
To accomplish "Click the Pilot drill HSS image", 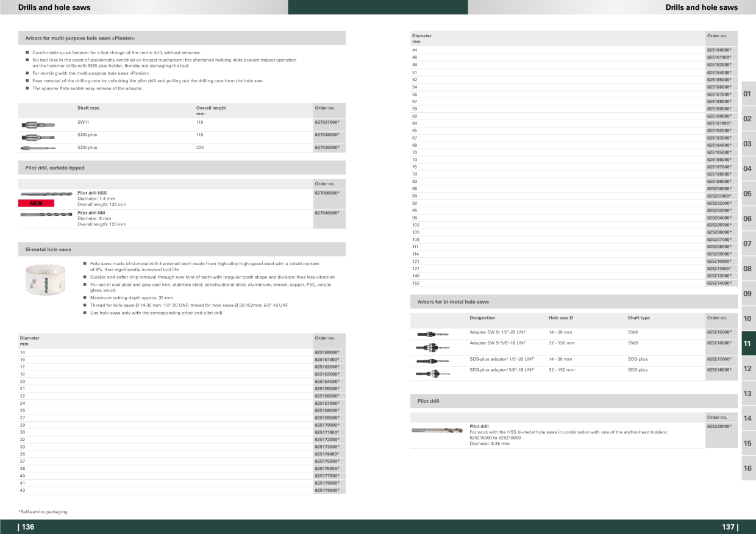I will tap(46, 194).
